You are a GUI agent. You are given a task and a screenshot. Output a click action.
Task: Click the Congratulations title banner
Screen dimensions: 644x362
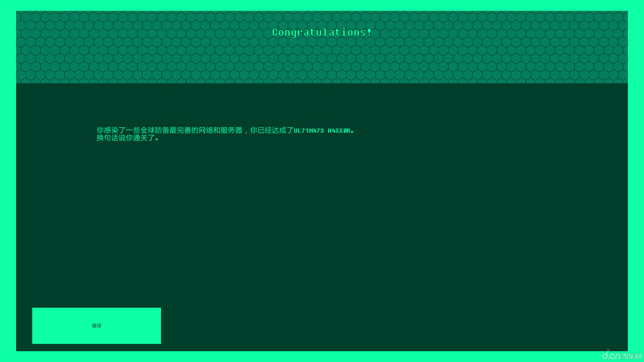pyautogui.click(x=321, y=32)
